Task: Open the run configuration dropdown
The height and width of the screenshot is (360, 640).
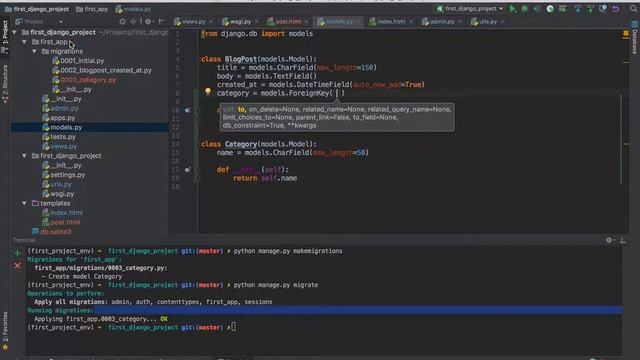Action: 470,9
